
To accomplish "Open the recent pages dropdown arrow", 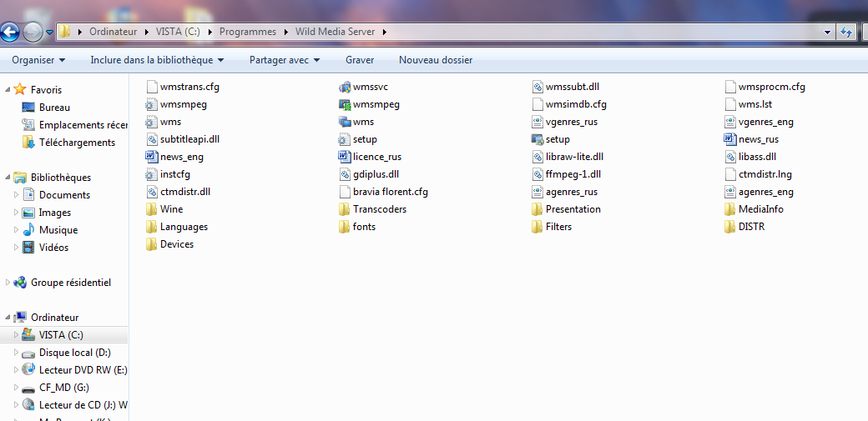I will point(49,32).
